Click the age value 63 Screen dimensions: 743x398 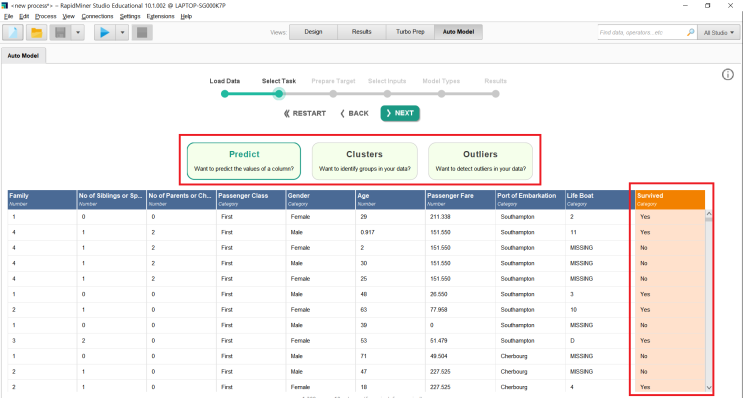click(x=363, y=309)
